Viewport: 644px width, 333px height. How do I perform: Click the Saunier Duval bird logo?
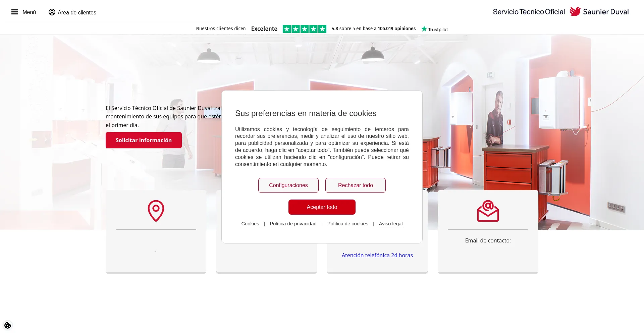coord(575,11)
